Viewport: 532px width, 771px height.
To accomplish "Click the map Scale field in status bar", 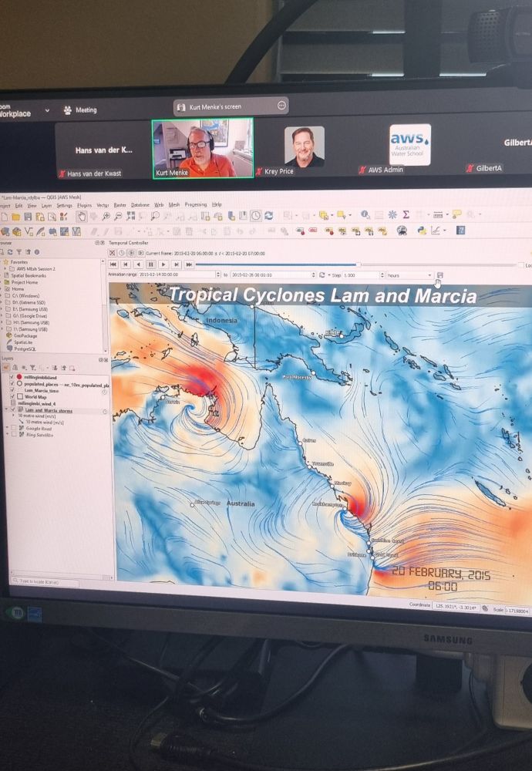I will point(517,610).
